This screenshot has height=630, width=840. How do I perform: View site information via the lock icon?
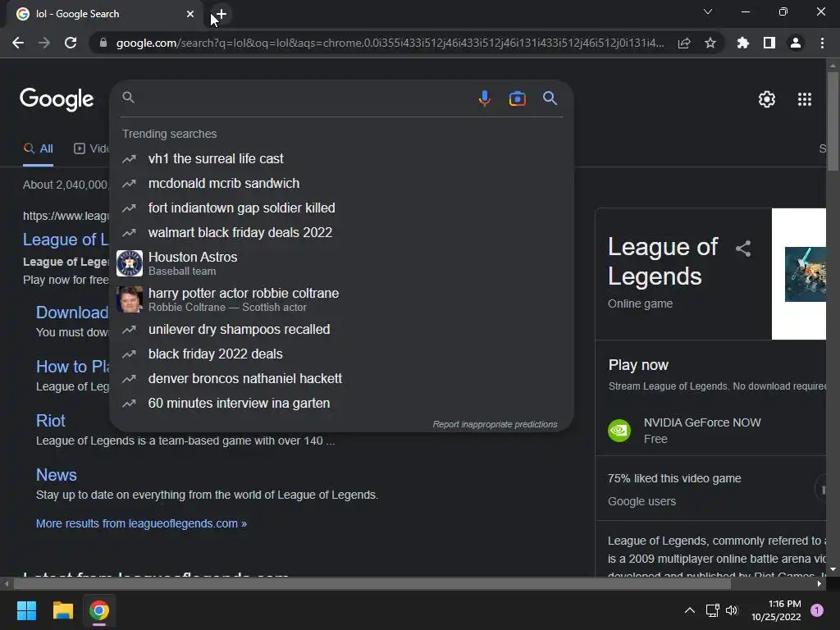coord(103,43)
